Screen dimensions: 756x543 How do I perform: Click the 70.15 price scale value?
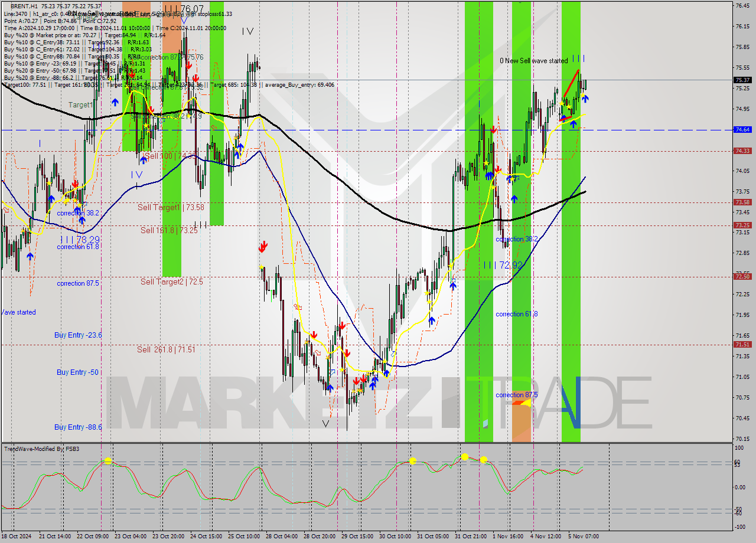pos(742,439)
